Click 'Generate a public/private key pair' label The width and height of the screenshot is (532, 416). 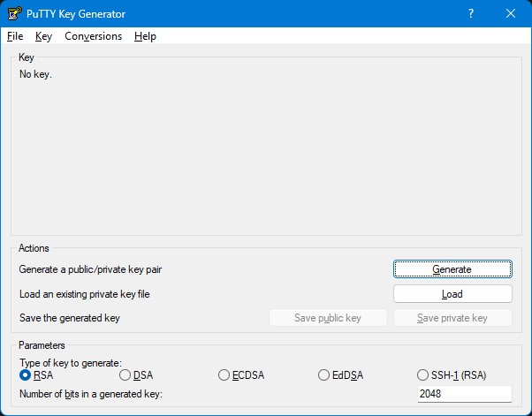90,269
